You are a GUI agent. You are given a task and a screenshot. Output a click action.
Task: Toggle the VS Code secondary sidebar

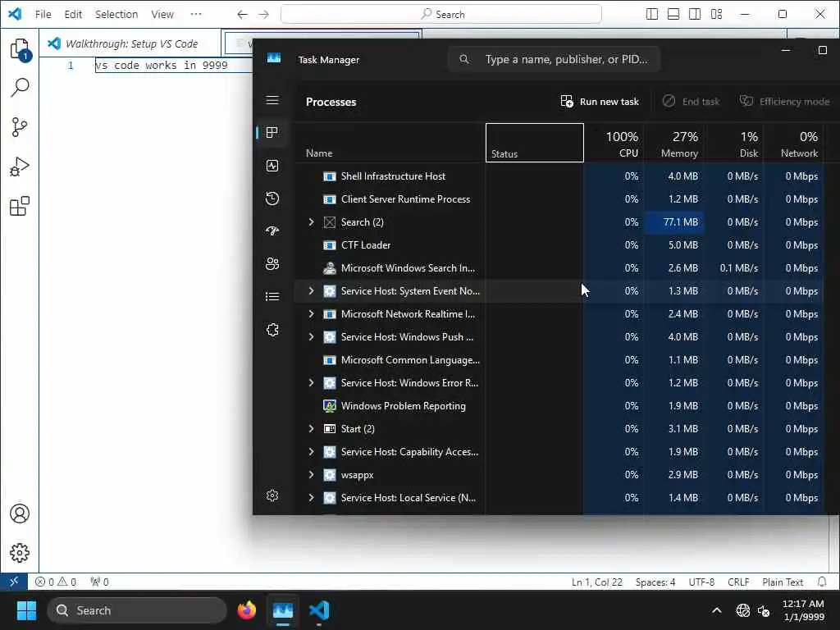[695, 15]
